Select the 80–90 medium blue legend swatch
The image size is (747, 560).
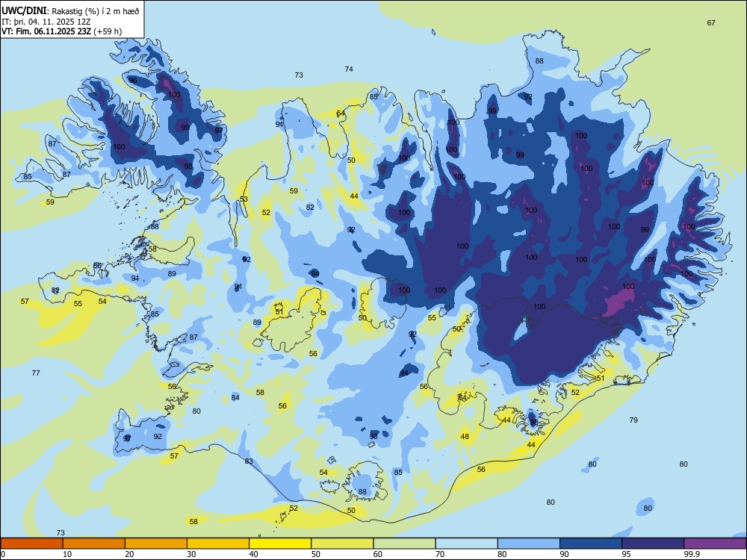coord(529,544)
